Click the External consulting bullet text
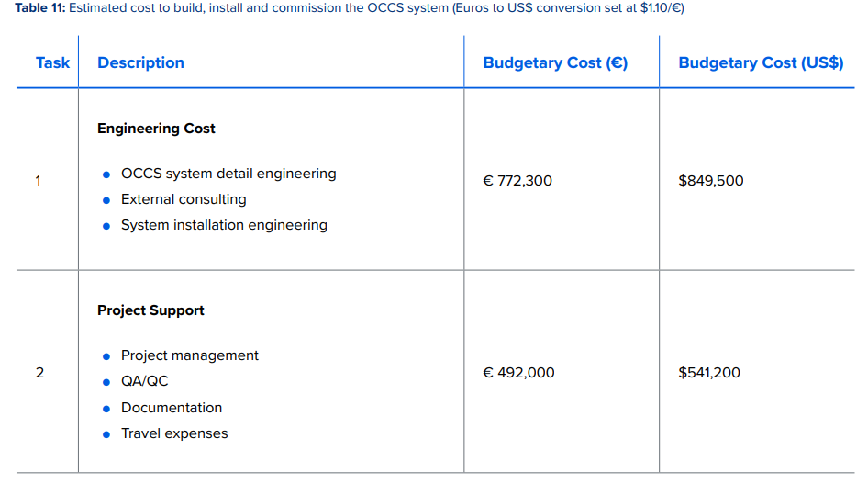The width and height of the screenshot is (868, 484). click(x=184, y=199)
